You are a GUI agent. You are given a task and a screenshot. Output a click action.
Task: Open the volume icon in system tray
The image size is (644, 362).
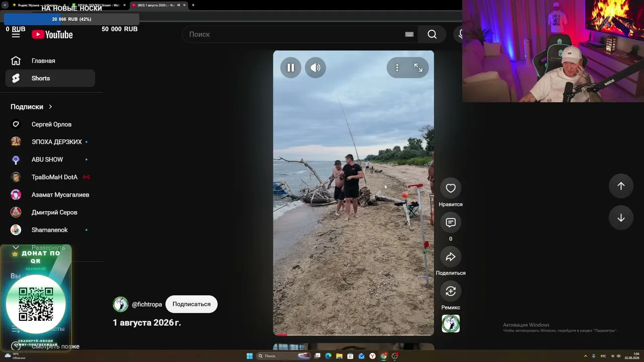coord(619,356)
